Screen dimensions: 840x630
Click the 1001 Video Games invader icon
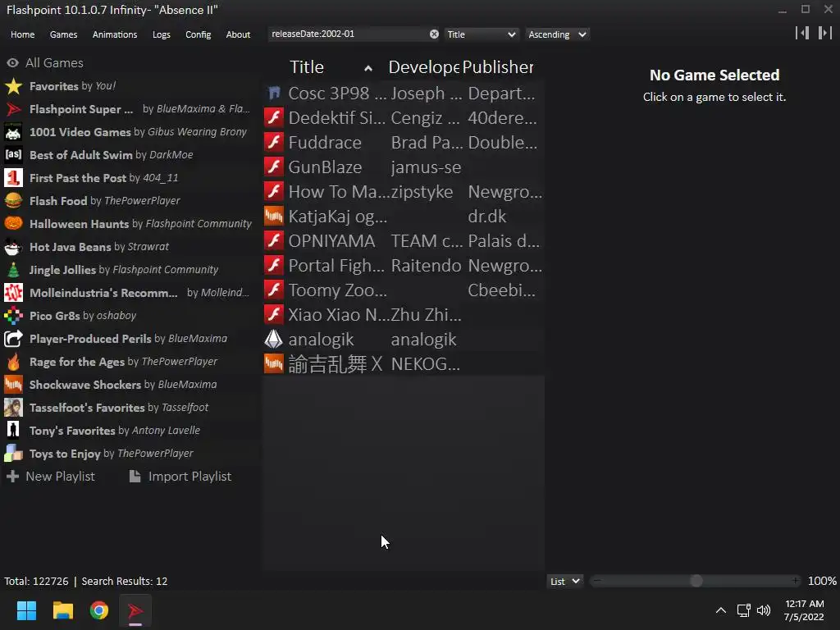click(13, 132)
